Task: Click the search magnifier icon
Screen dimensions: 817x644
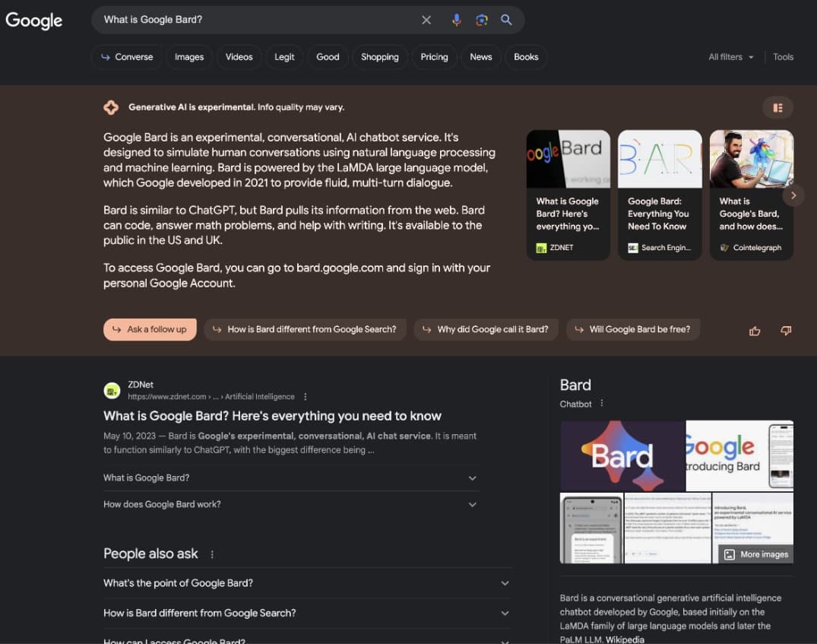Action: point(506,20)
